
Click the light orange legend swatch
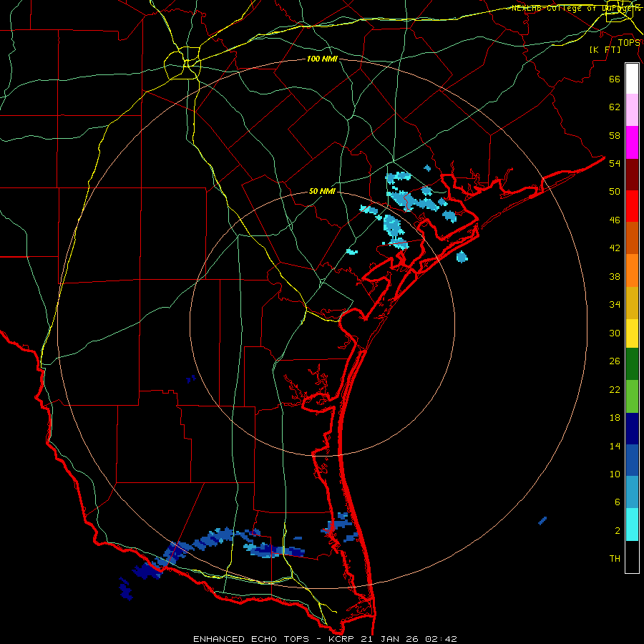coord(632,270)
